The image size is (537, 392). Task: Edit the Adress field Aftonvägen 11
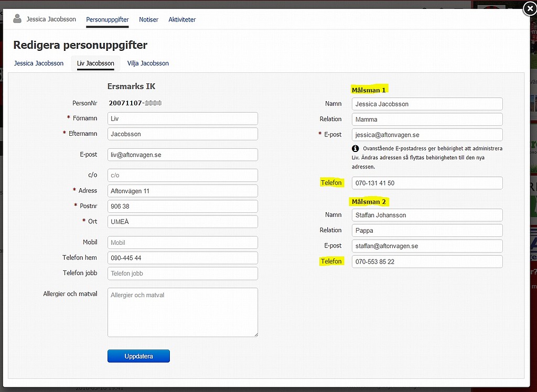tap(182, 191)
